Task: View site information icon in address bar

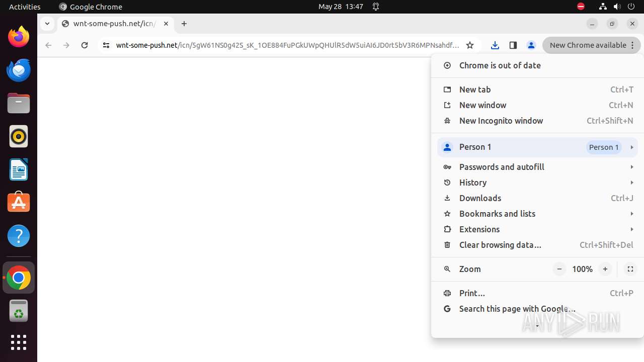Action: click(x=106, y=45)
